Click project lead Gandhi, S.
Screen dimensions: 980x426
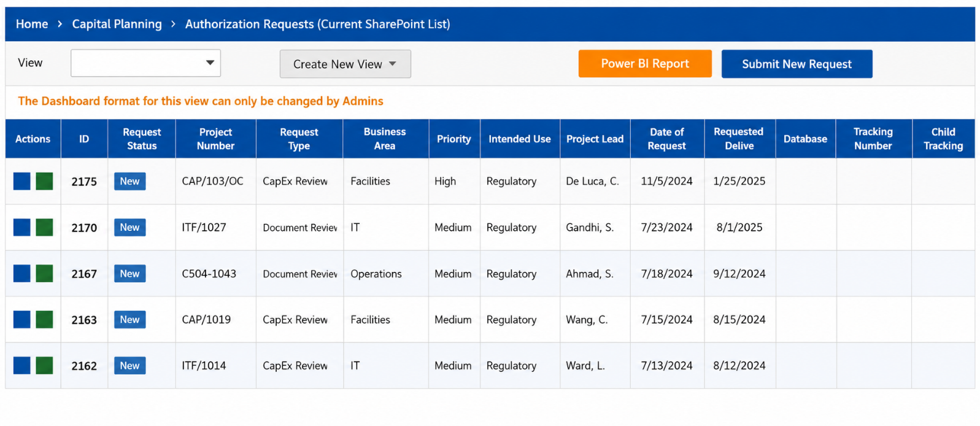[x=590, y=227]
